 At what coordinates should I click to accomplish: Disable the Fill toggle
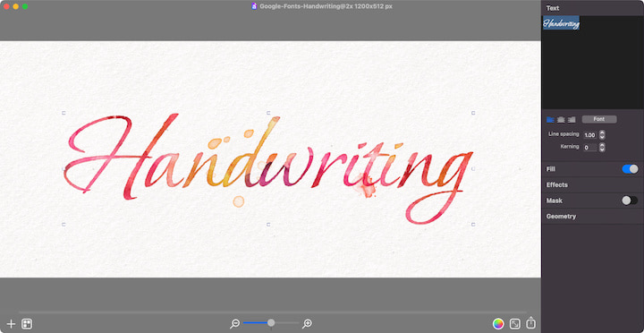tap(630, 169)
